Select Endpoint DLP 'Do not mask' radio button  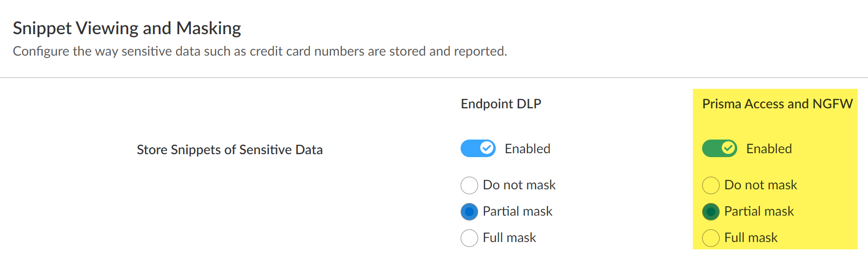pyautogui.click(x=469, y=185)
